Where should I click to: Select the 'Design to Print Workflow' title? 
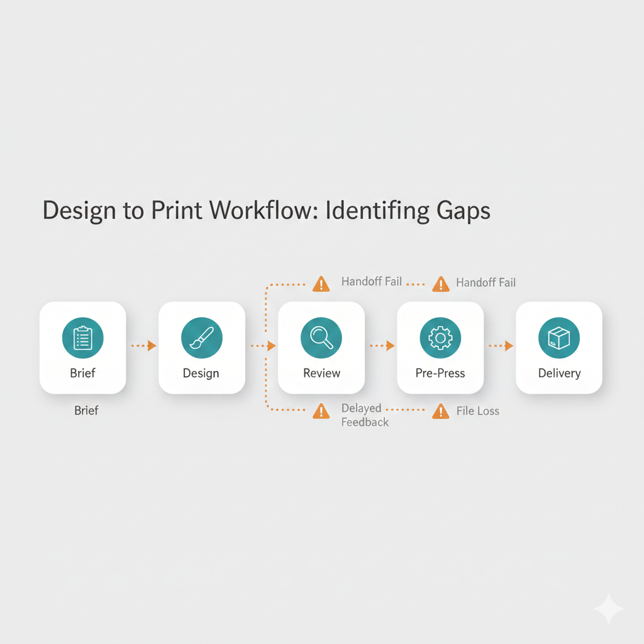266,211
